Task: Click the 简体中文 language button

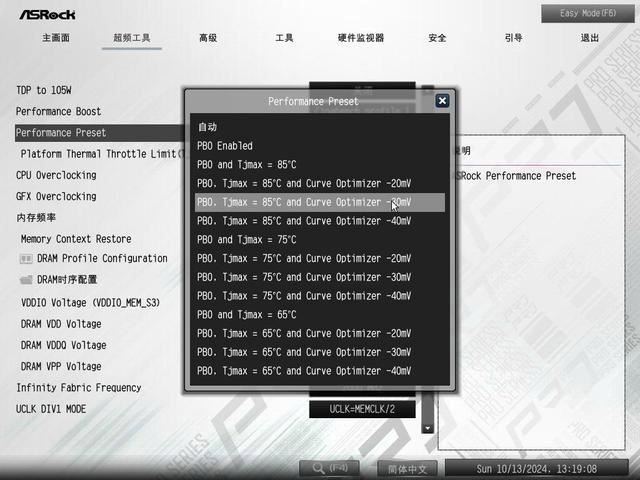Action: pyautogui.click(x=407, y=469)
